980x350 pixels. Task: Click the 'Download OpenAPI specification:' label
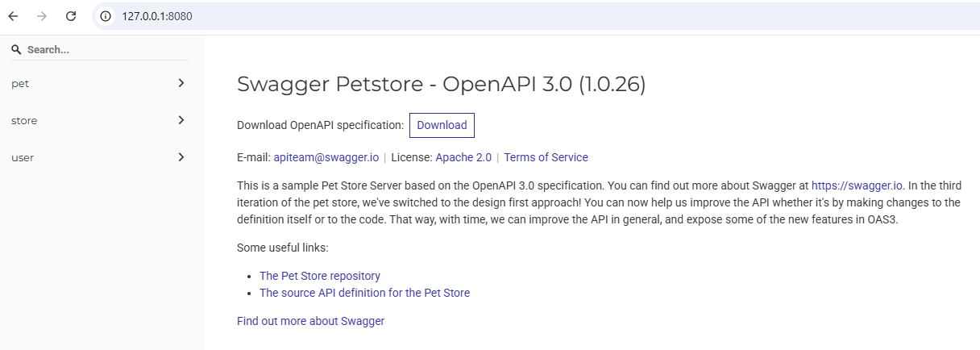[x=320, y=125]
